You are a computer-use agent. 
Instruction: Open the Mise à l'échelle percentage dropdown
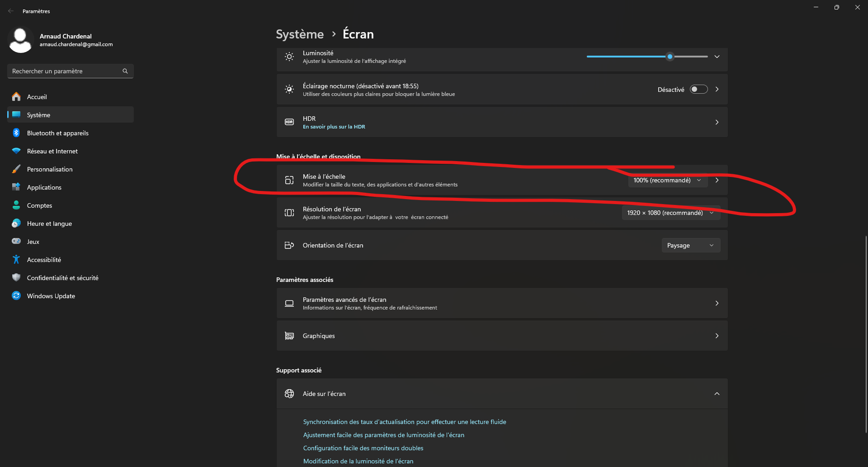(x=667, y=181)
